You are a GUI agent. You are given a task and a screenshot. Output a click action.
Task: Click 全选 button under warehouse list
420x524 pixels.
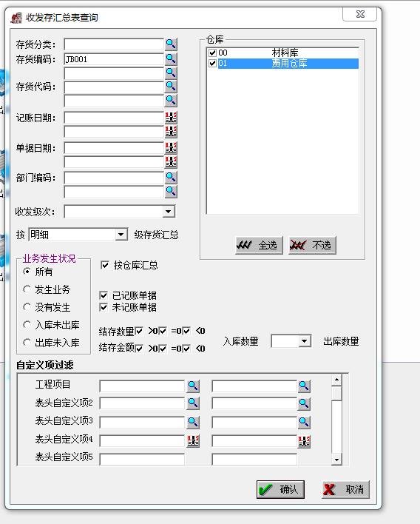click(259, 245)
